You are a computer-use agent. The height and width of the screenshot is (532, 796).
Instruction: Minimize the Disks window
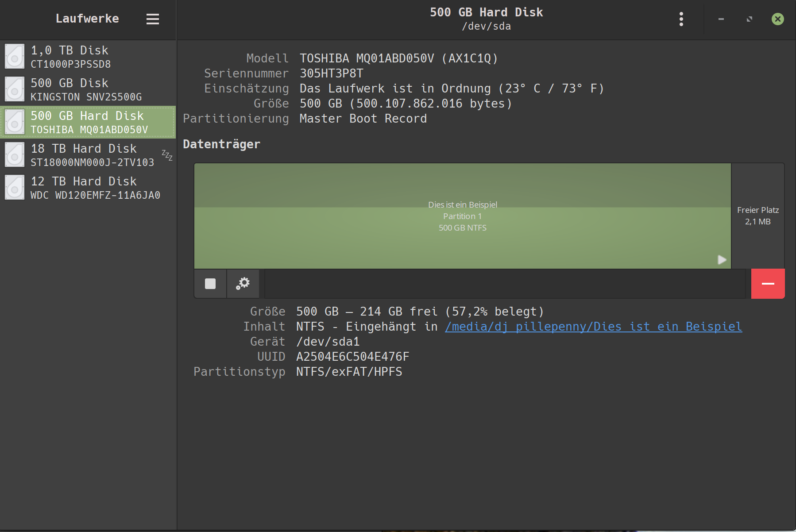tap(721, 19)
